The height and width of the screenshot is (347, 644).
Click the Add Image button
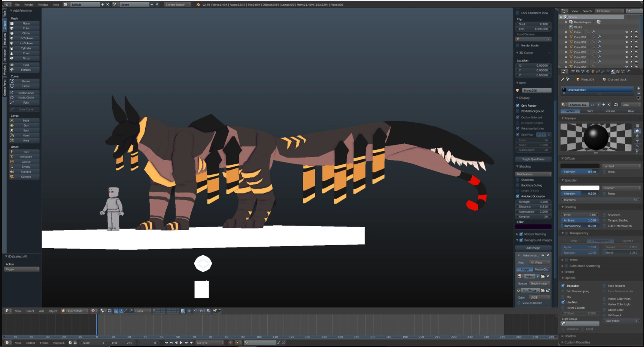coord(533,248)
